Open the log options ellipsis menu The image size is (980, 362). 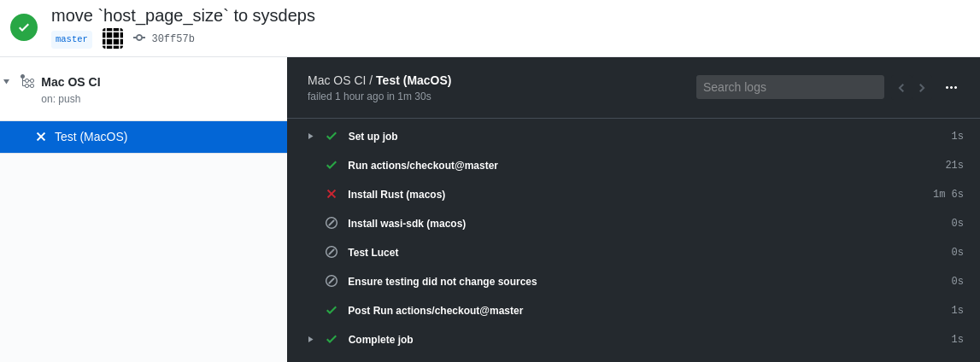coord(951,87)
